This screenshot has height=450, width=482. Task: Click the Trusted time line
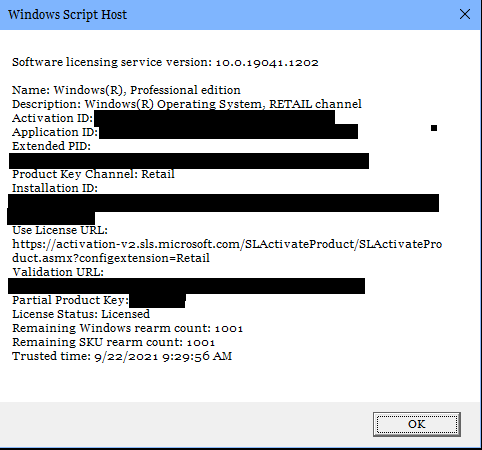pyautogui.click(x=122, y=356)
